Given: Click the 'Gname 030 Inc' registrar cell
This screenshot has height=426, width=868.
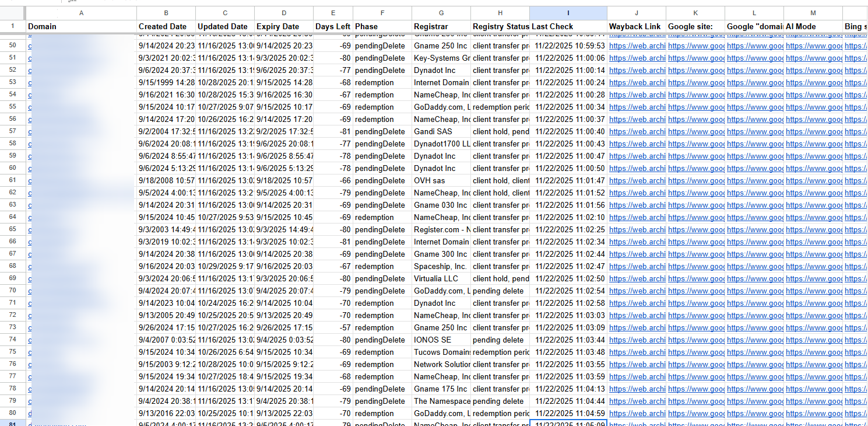Looking at the screenshot, I should (x=441, y=205).
